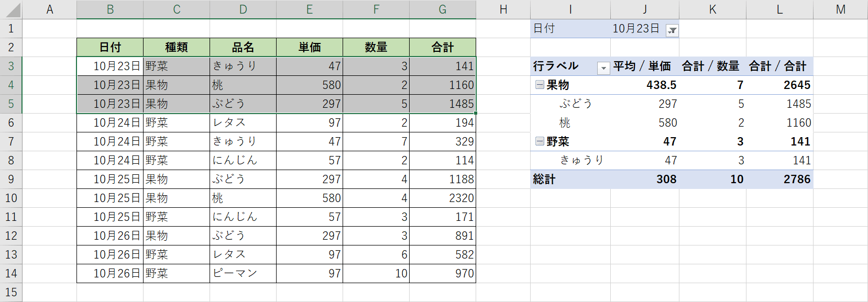
Task: Click the ピーマン cell
Action: click(x=243, y=273)
